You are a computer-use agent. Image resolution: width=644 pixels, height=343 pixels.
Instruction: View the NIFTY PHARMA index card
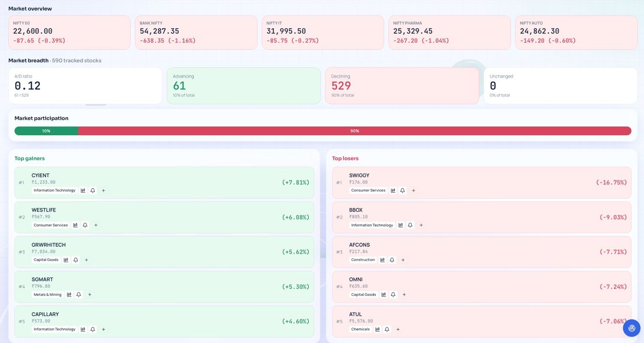[x=450, y=32]
